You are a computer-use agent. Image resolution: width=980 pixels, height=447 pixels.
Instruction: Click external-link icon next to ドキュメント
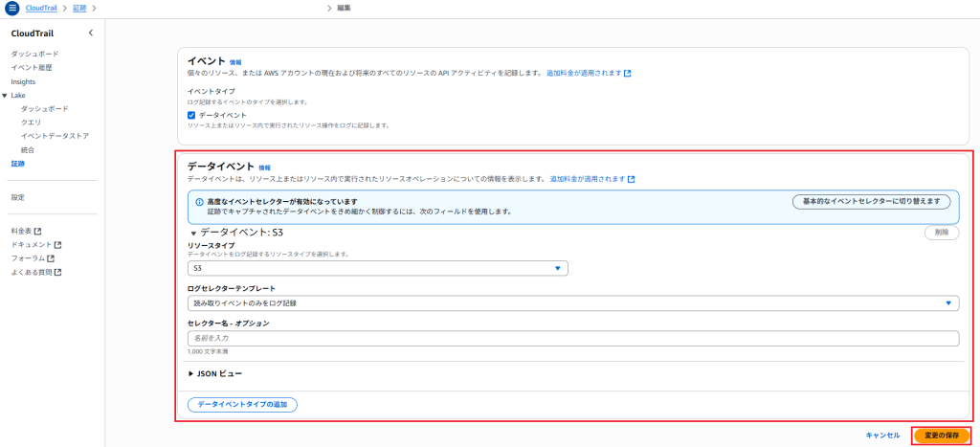point(57,244)
